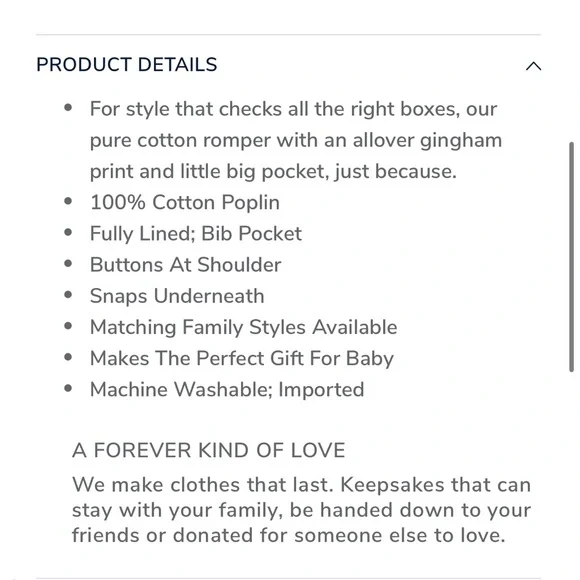Collapse the Product Details chevron arrow
Viewport: 580px width, 580px height.
533,66
